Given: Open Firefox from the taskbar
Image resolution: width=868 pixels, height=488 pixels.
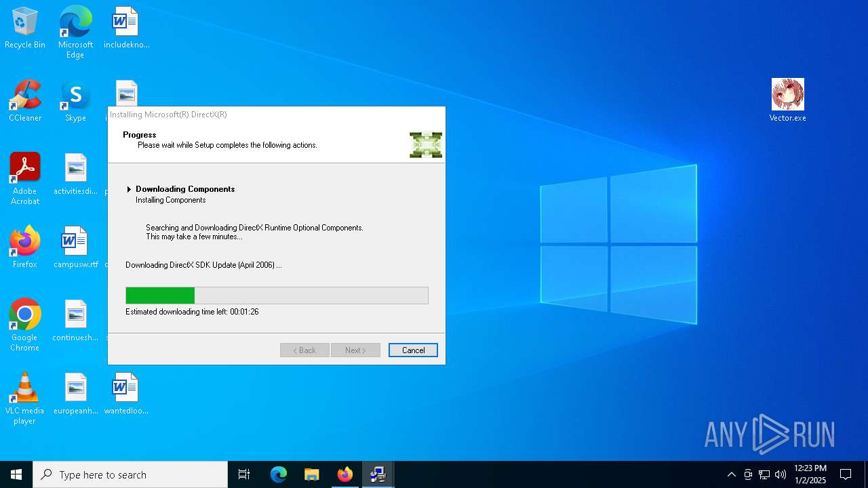Looking at the screenshot, I should (345, 474).
